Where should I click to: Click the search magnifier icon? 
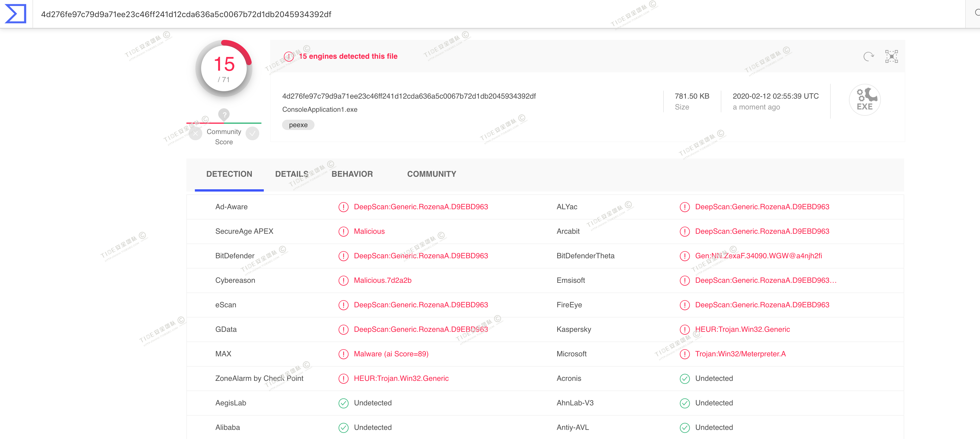(977, 13)
